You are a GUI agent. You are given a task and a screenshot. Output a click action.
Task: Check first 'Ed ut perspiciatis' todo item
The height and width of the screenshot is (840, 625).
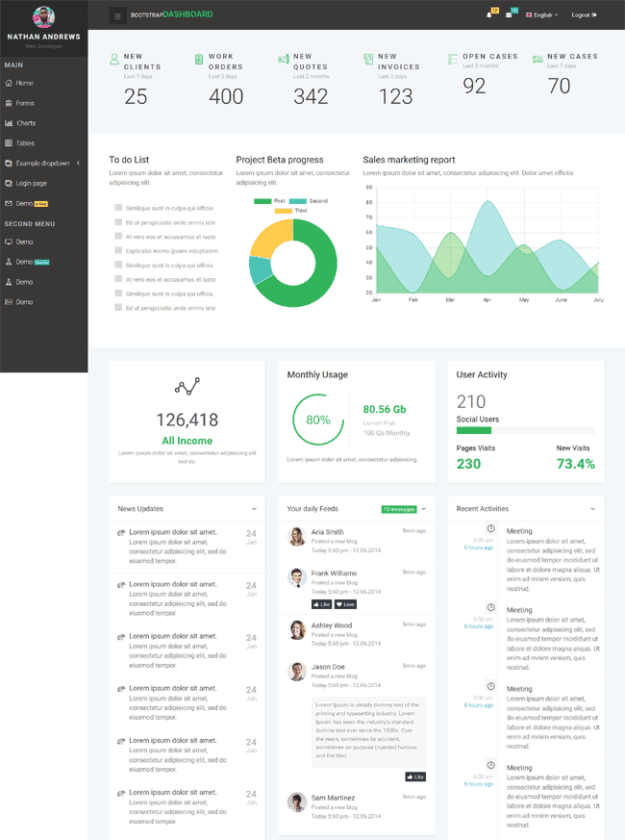(118, 221)
